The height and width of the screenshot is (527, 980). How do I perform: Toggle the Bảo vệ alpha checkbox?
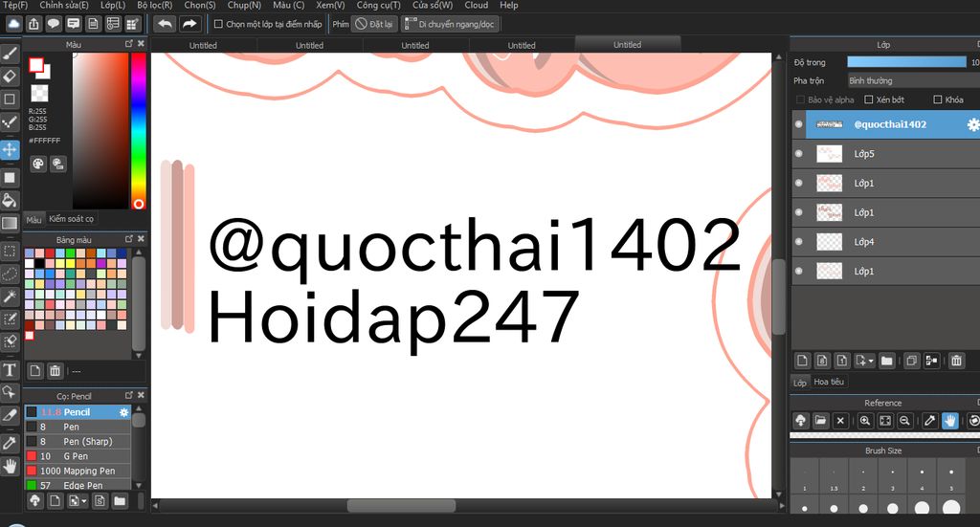pos(800,99)
